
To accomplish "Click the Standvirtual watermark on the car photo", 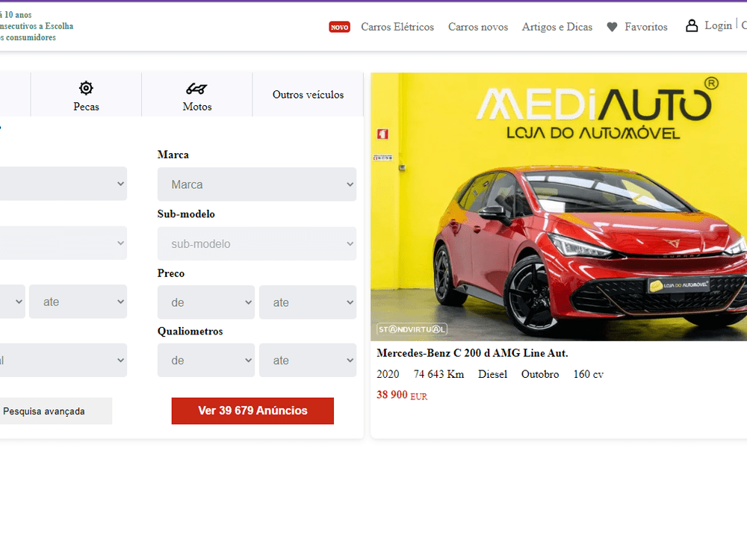I will [x=412, y=329].
